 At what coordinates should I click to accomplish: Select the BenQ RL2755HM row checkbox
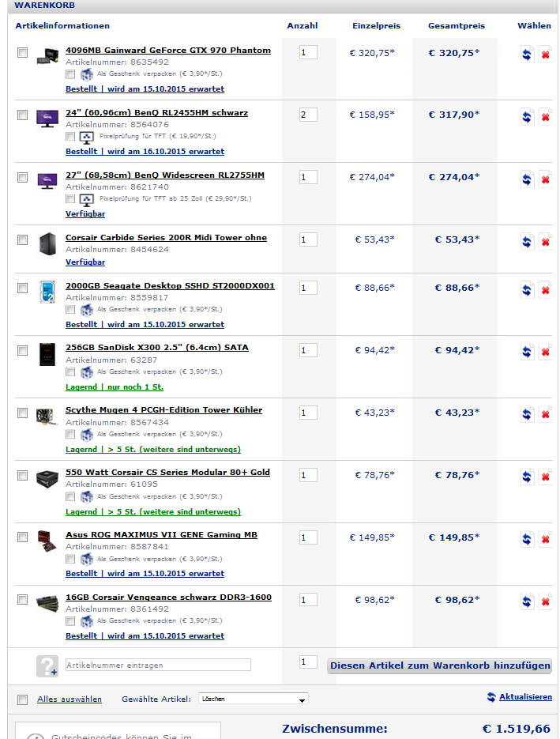[22, 176]
